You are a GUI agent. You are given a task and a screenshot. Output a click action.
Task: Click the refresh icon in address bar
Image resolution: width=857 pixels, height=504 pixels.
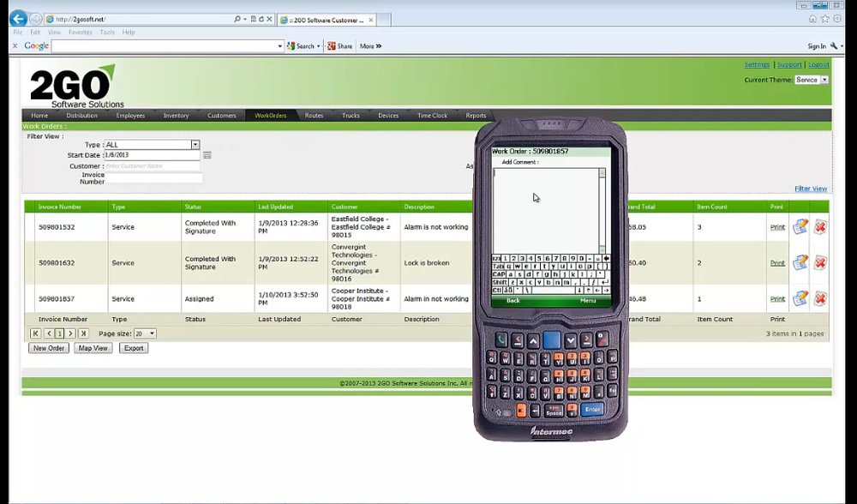(261, 19)
